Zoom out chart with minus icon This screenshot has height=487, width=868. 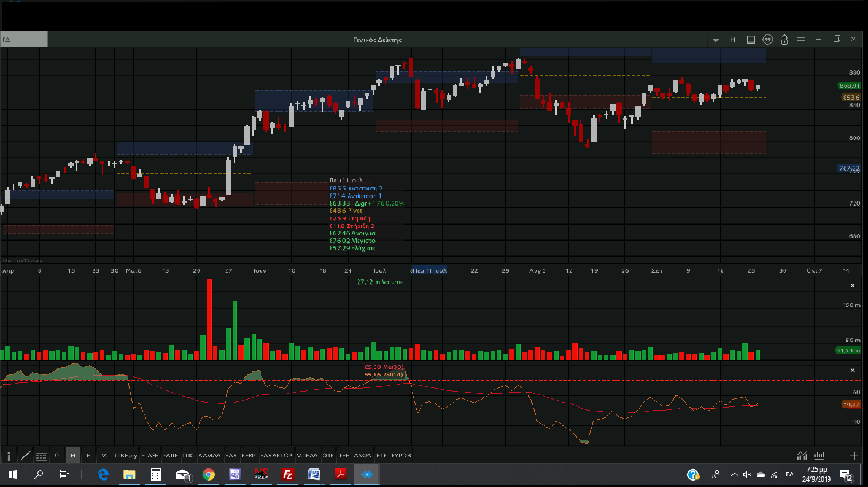pos(837,456)
